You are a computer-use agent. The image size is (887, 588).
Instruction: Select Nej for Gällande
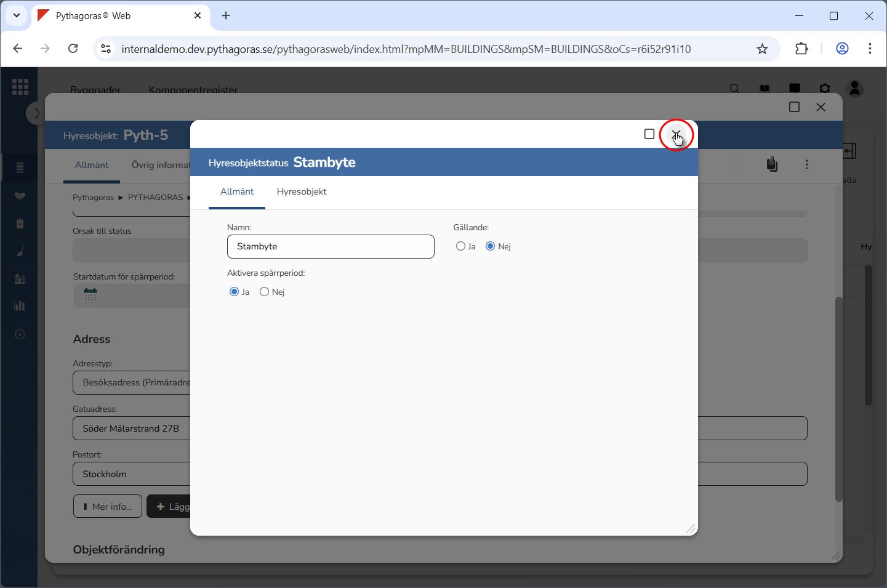pos(490,246)
